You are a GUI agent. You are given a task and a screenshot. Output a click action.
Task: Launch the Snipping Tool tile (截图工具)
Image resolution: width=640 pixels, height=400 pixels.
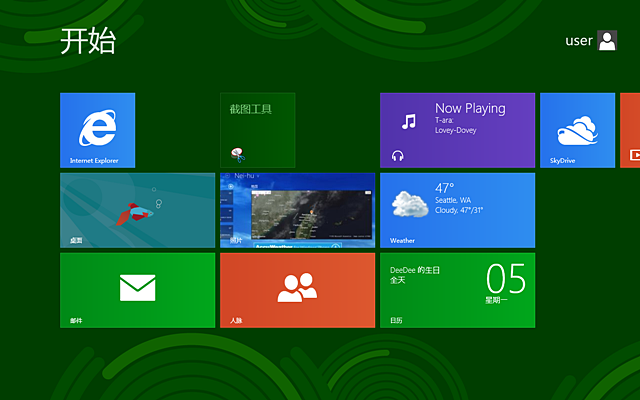pos(258,130)
